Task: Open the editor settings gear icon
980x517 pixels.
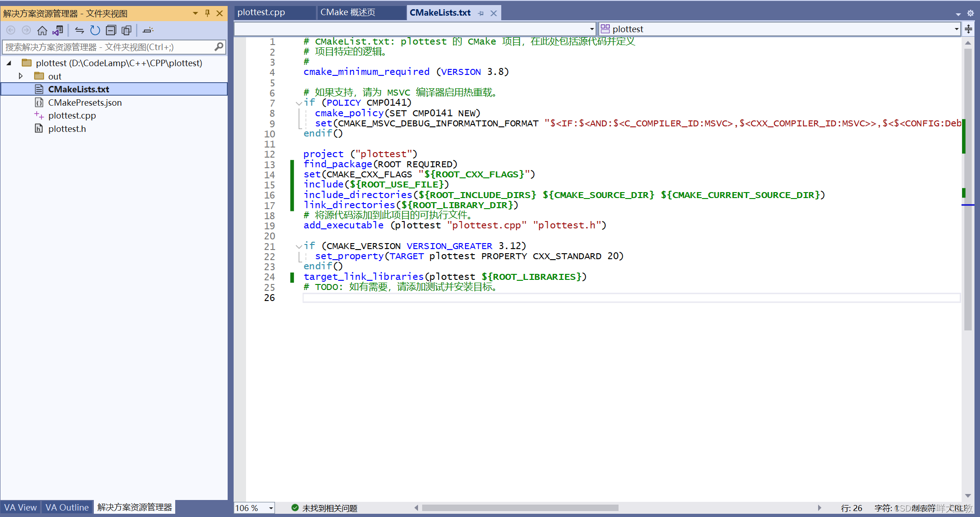Action: click(970, 13)
